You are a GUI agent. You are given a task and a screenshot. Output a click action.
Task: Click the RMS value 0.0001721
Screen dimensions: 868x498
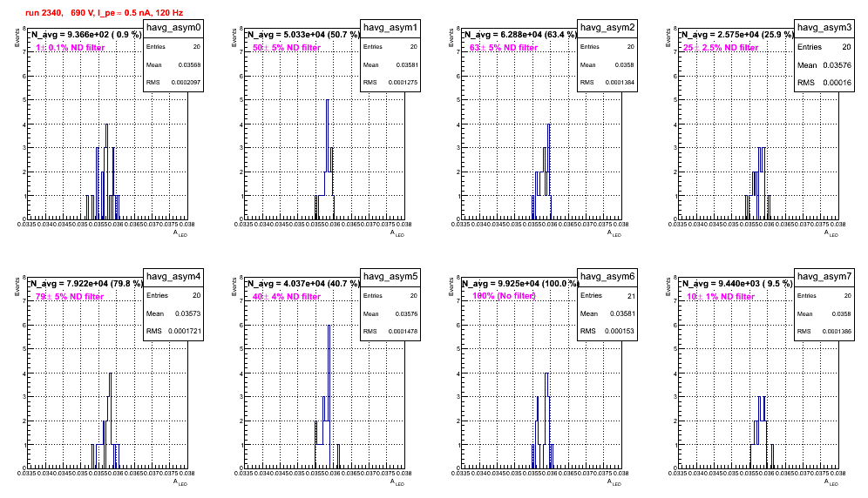coord(186,331)
